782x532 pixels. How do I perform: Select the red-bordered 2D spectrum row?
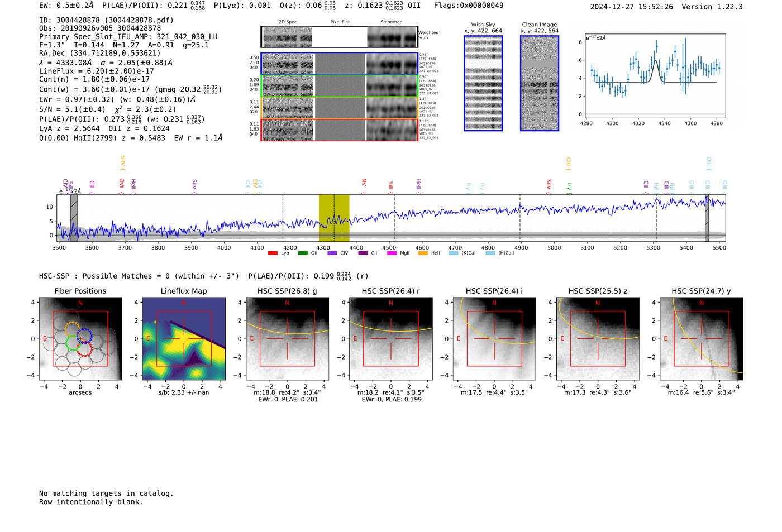339,130
